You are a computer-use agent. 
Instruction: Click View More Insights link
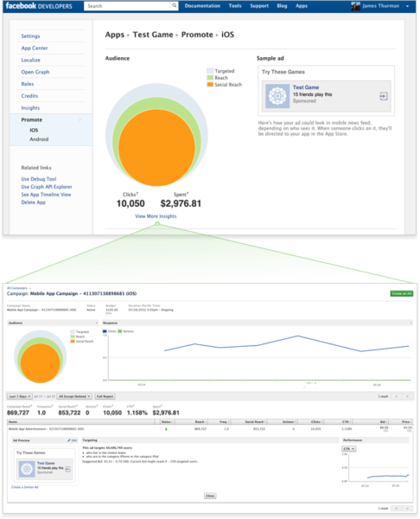(156, 216)
